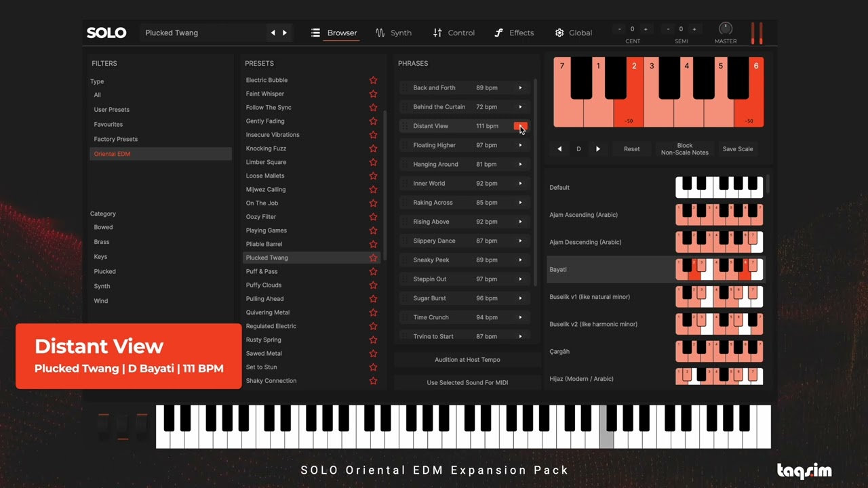Filter by the Plucked category
The height and width of the screenshot is (488, 868).
coord(105,271)
